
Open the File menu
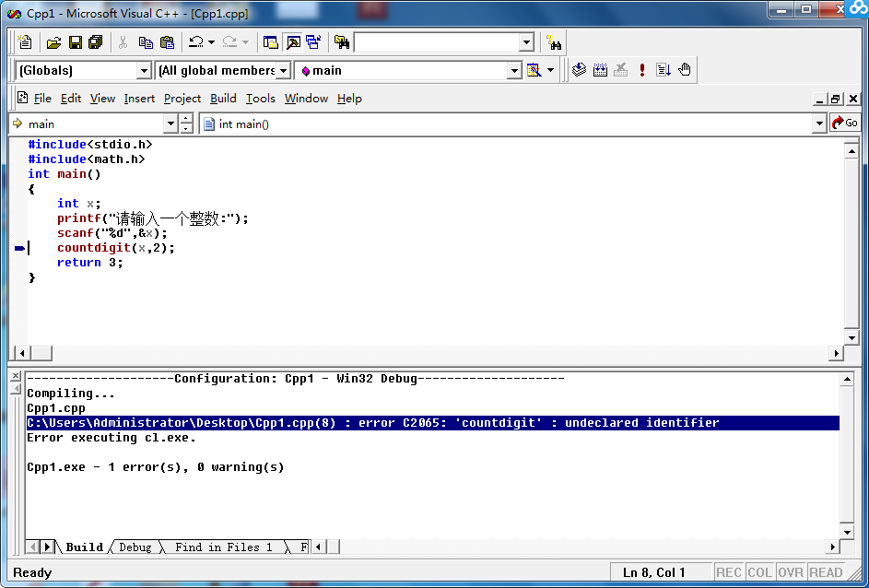pyautogui.click(x=42, y=98)
